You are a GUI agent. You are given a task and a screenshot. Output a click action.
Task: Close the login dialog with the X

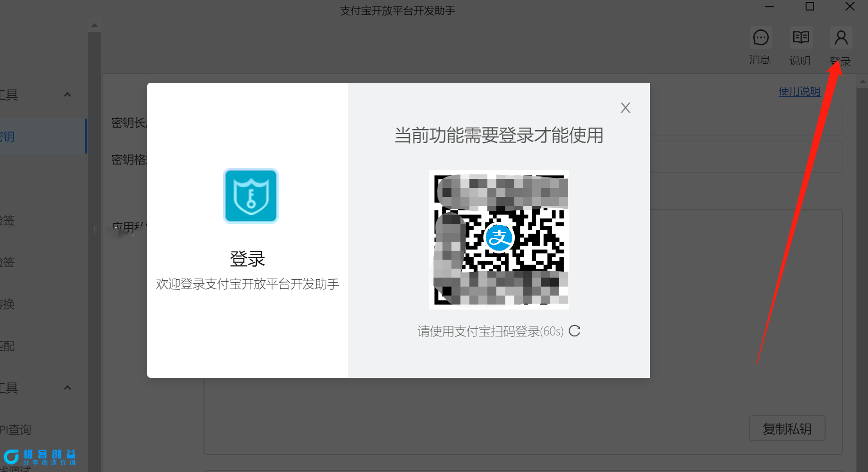coord(625,107)
